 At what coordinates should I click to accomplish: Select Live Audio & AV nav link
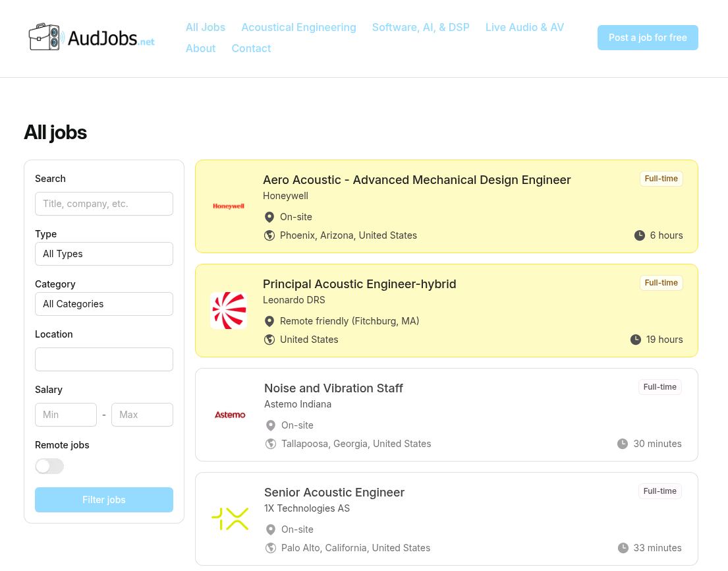524,27
